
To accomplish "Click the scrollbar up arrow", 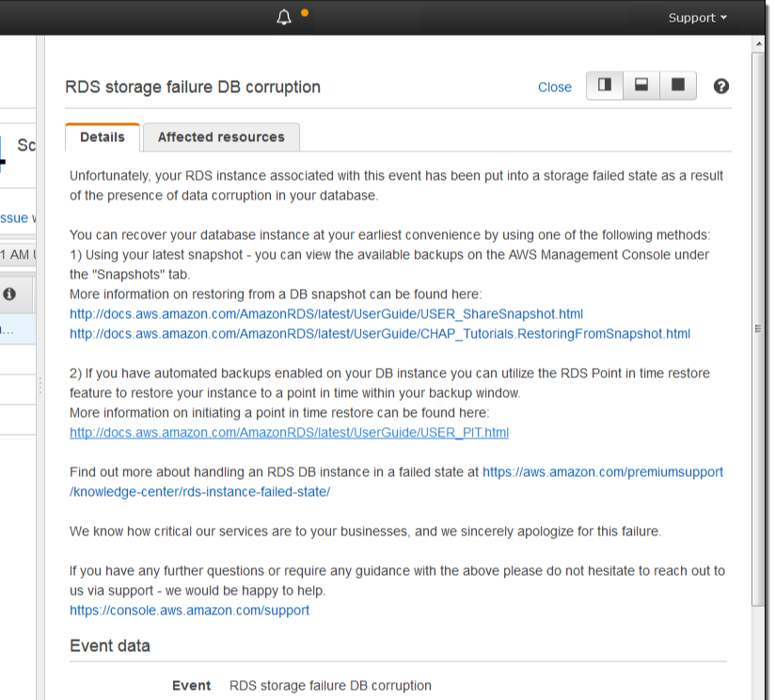I will pyautogui.click(x=759, y=44).
